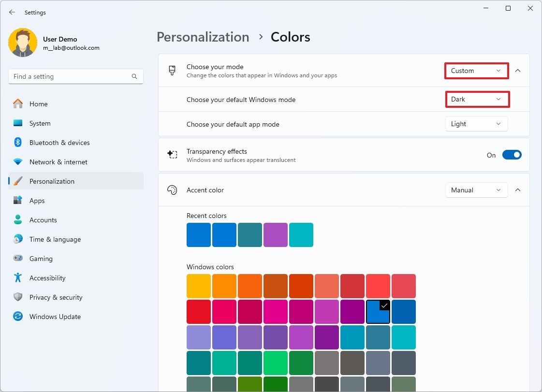Turn off the Transparency effects toggle
The image size is (542, 392).
pyautogui.click(x=512, y=155)
